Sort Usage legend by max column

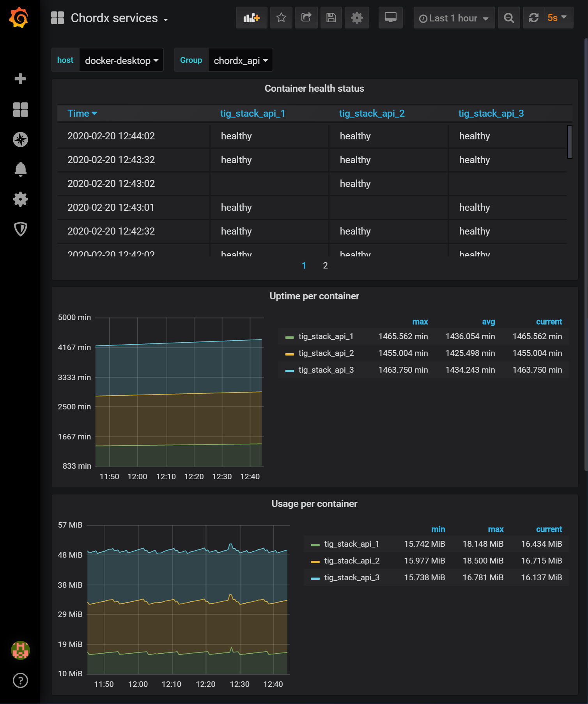(x=496, y=530)
